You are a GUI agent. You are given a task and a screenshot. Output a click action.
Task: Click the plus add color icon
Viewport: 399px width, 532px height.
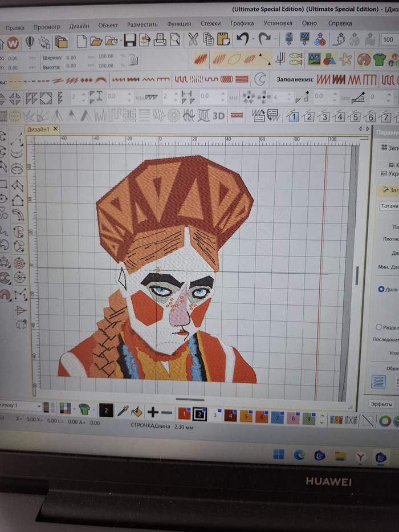pyautogui.click(x=153, y=412)
